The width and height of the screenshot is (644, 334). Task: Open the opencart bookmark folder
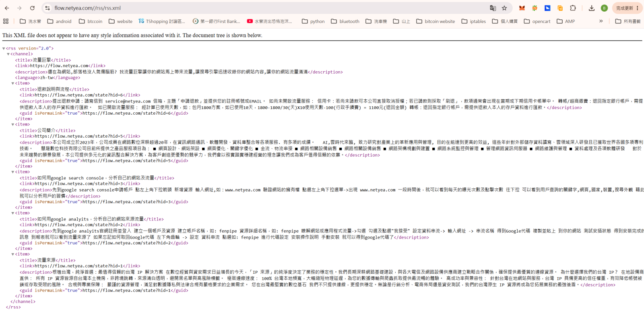click(x=537, y=21)
